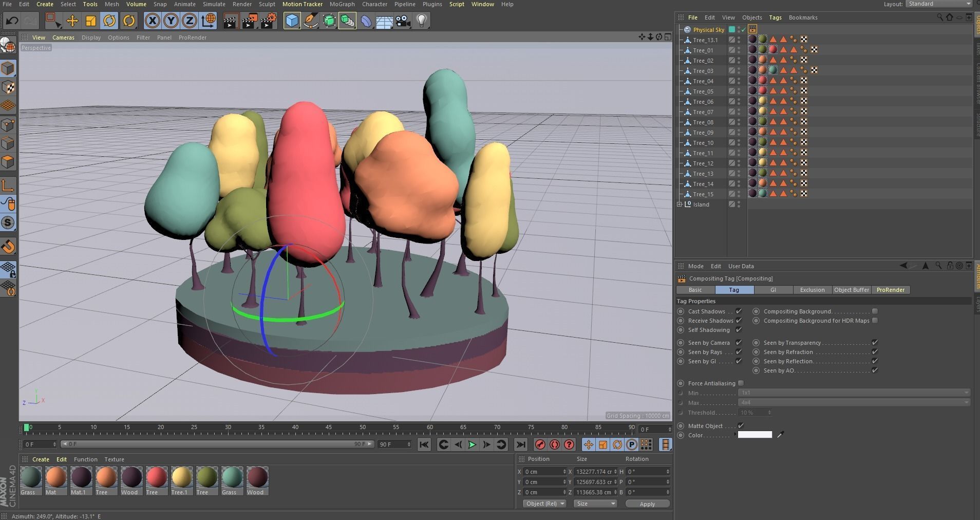The height and width of the screenshot is (520, 980).
Task: Select the Move tool
Action: click(x=72, y=21)
